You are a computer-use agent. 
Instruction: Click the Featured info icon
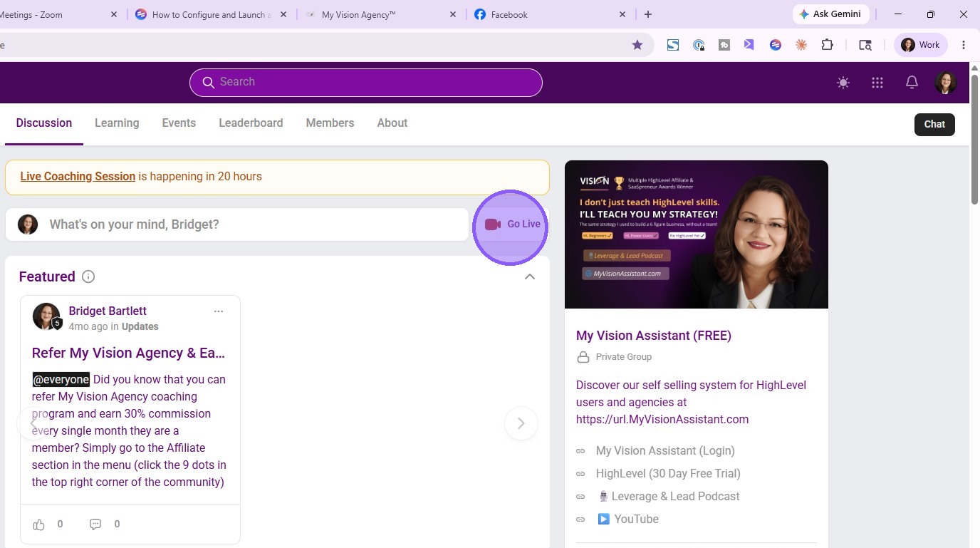coord(88,276)
